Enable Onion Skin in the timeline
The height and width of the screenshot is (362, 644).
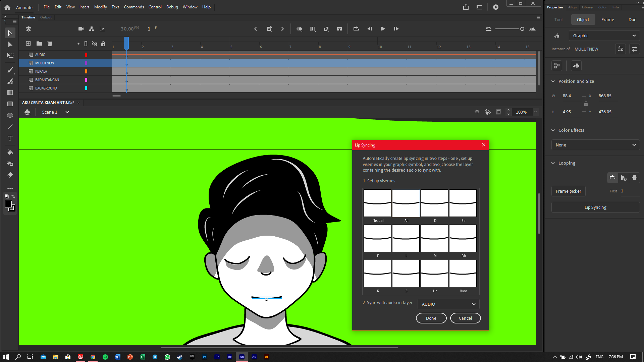pos(300,29)
